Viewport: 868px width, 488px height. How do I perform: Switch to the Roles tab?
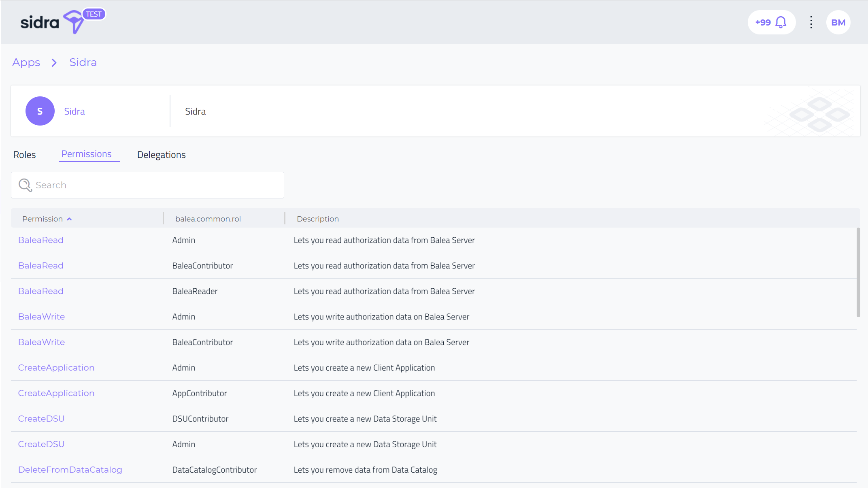[x=24, y=155]
